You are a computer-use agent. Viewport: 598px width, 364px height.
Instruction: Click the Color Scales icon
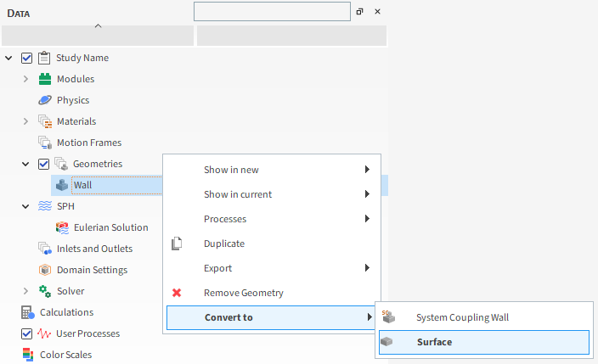(28, 355)
